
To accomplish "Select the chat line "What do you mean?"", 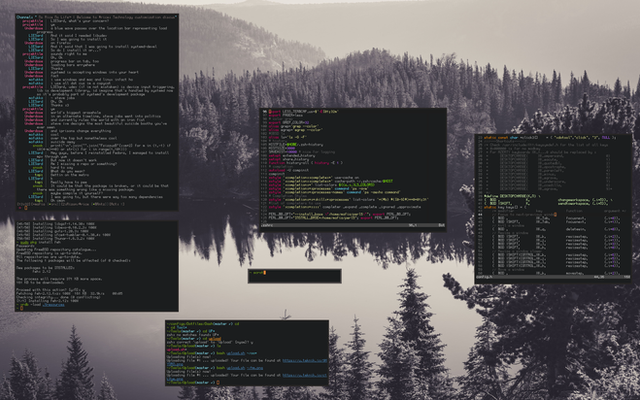I will coord(67,171).
